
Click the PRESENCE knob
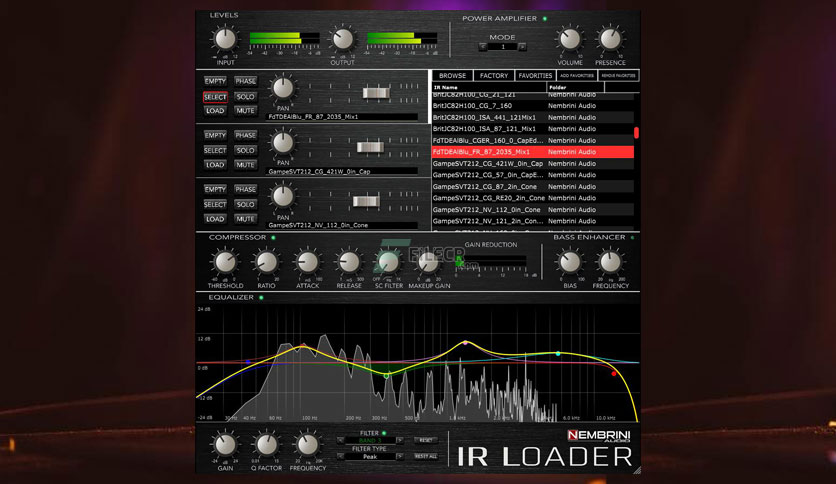[610, 39]
